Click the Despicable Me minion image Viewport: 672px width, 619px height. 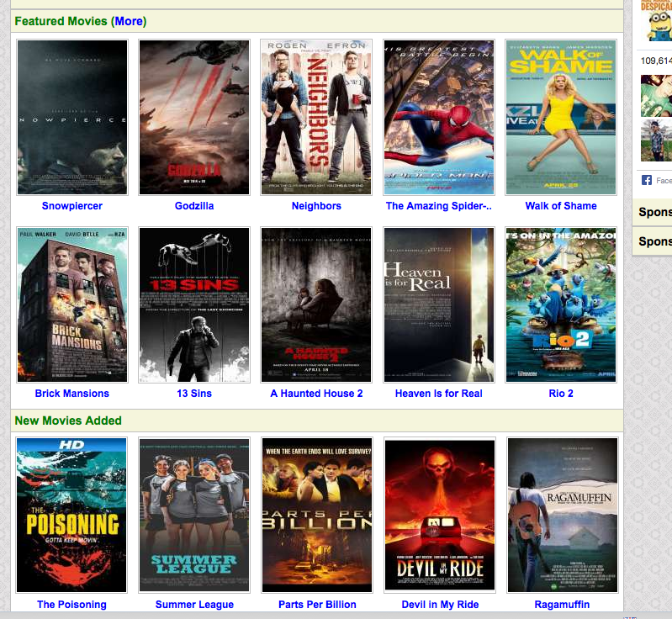pos(658,21)
